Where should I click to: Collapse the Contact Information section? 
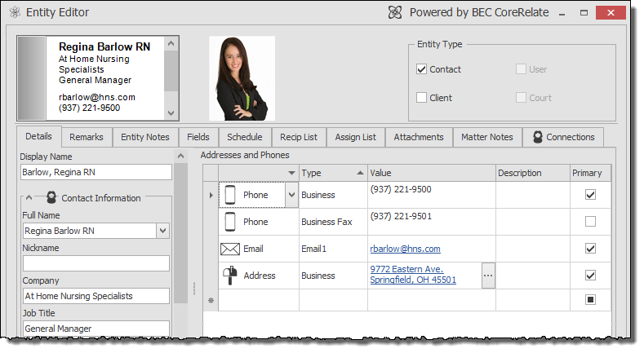[x=29, y=197]
